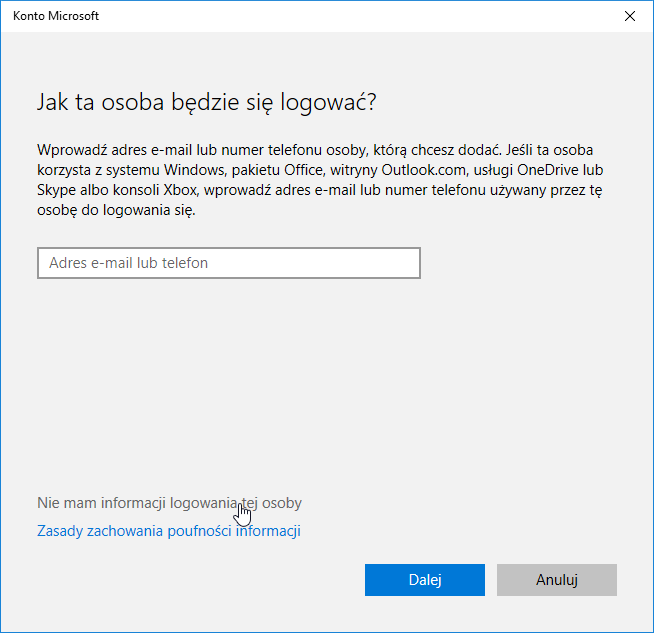Click the Dalej button
Viewport: 654px width, 633px height.
point(425,580)
